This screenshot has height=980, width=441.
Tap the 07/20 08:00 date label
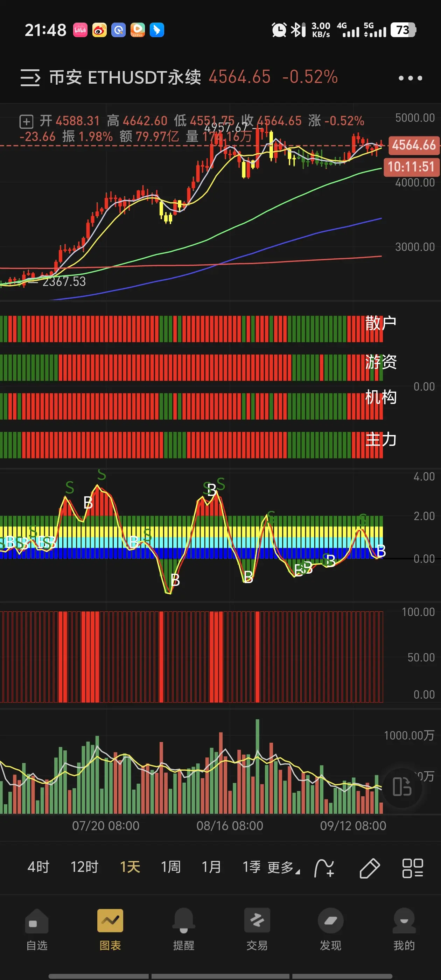pos(106,826)
